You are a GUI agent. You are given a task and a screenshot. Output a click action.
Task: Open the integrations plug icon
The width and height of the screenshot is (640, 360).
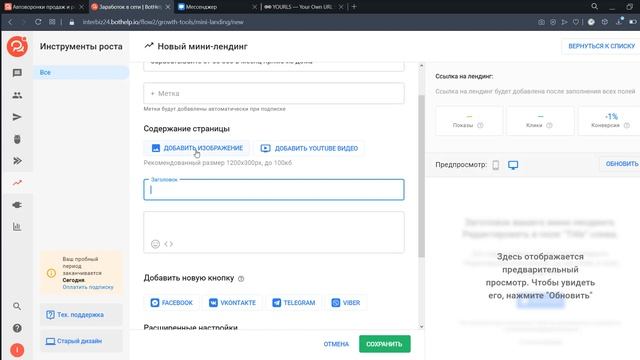pyautogui.click(x=17, y=205)
